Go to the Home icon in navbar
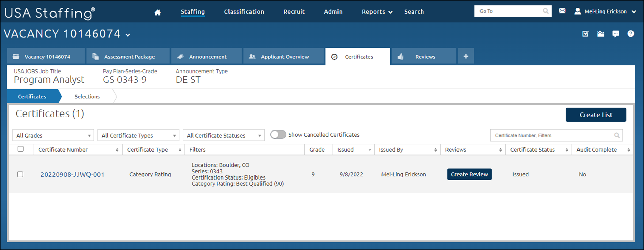644x250 pixels. coord(158,12)
